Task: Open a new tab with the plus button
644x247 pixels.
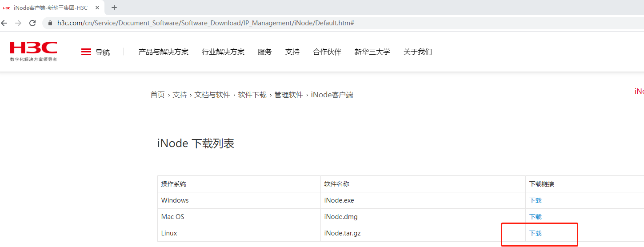Action: tap(114, 8)
